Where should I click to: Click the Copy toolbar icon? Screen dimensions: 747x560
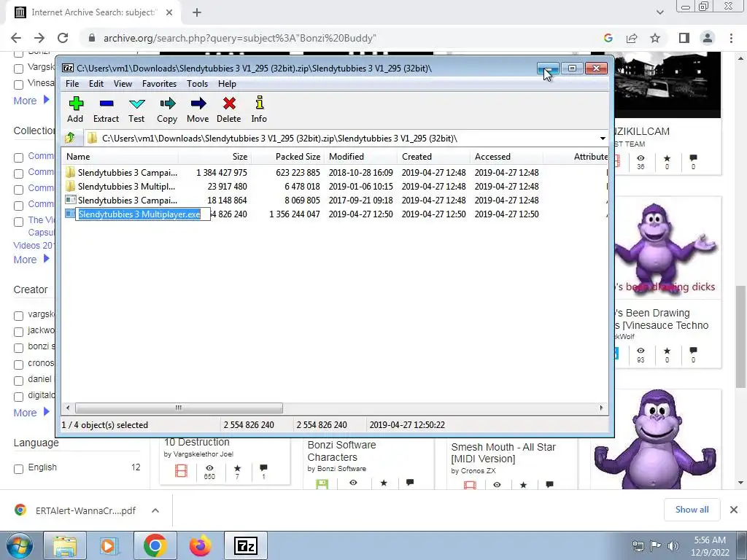pyautogui.click(x=167, y=110)
